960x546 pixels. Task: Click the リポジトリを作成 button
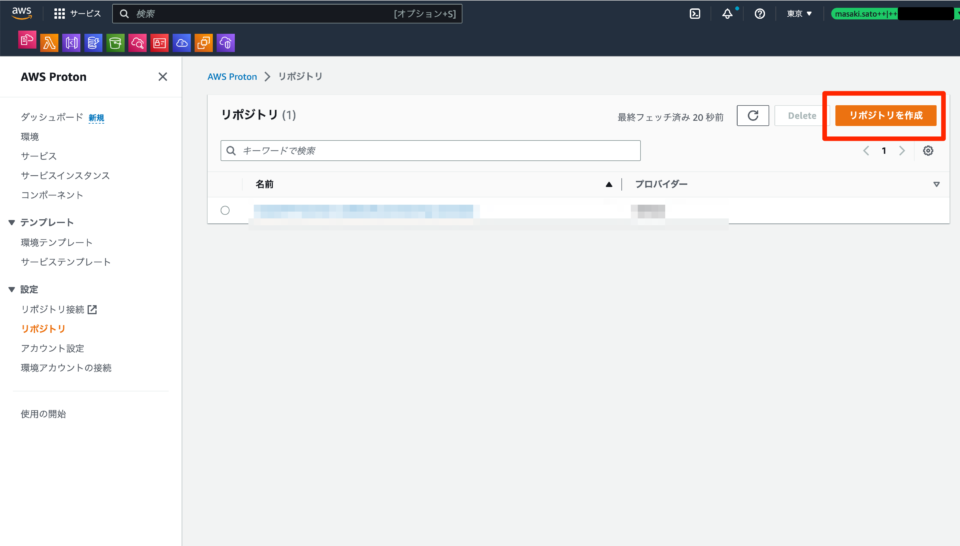point(885,115)
